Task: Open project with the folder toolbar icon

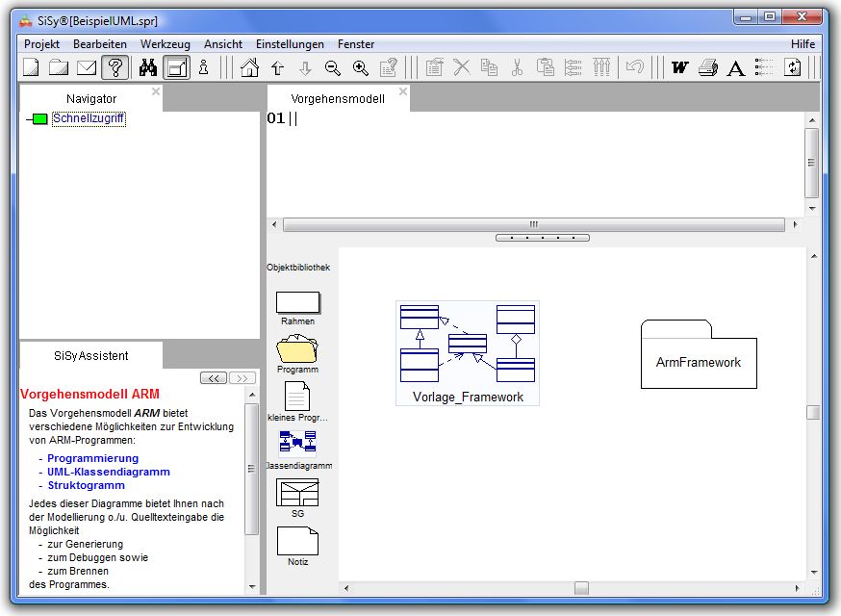Action: coord(59,67)
